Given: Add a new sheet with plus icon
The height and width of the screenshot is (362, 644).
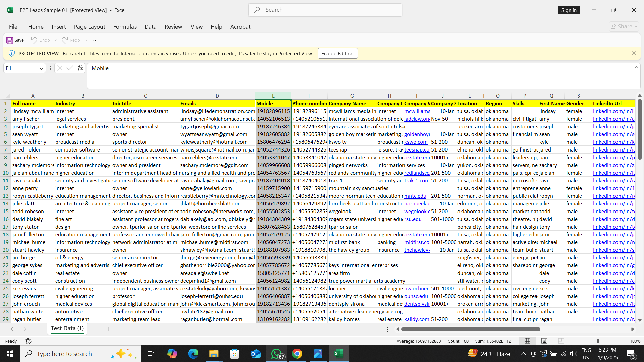Looking at the screenshot, I should point(109,329).
